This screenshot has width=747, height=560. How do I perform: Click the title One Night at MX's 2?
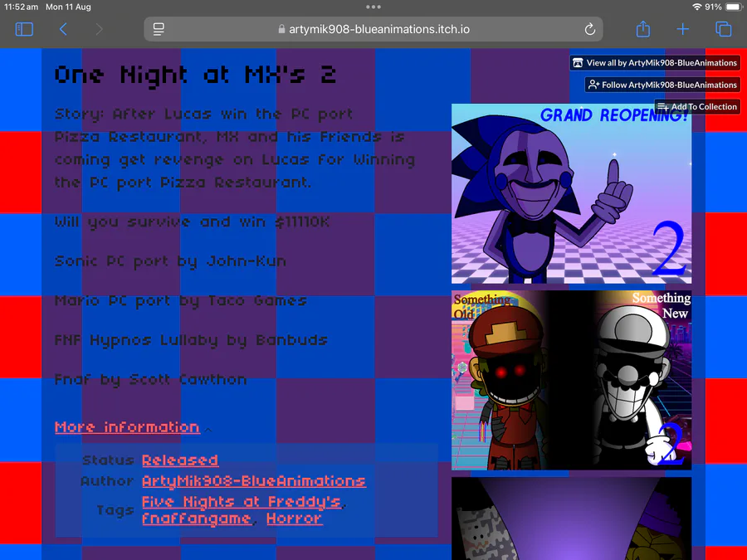195,75
